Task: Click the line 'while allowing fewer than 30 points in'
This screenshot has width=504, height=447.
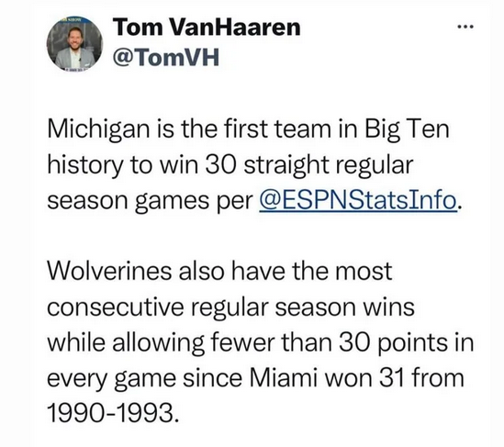Action: [261, 343]
